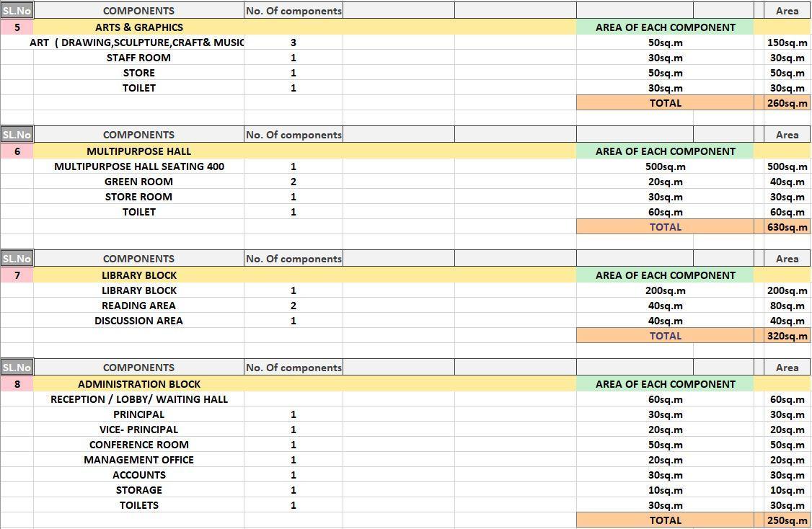This screenshot has height=529, width=812.
Task: Click the pink serial number 8 cell
Action: pyautogui.click(x=17, y=384)
